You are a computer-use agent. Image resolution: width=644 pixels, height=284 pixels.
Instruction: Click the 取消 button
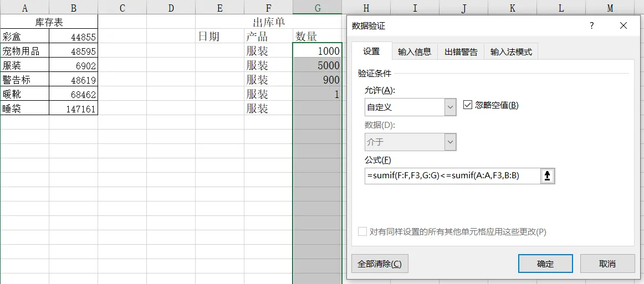[x=607, y=264]
